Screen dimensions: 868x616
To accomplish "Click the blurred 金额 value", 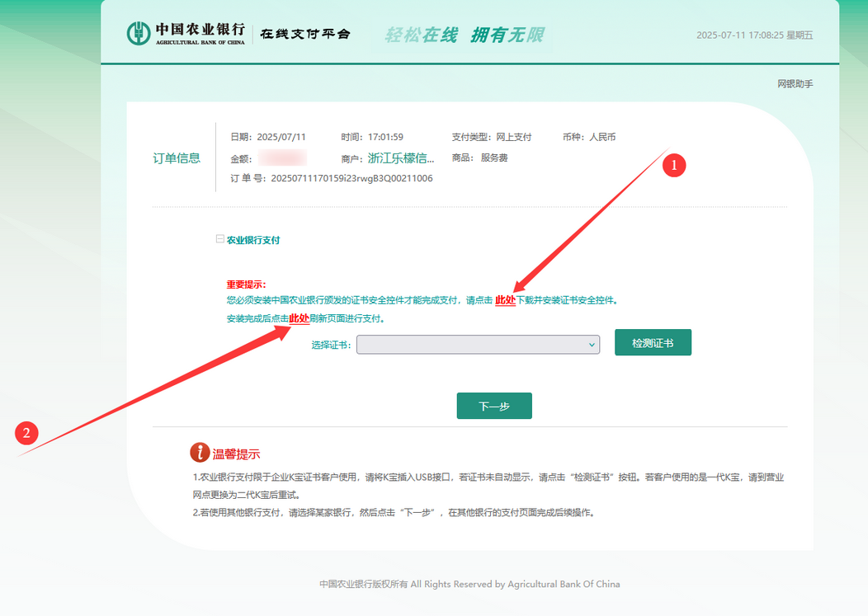I will (x=282, y=158).
